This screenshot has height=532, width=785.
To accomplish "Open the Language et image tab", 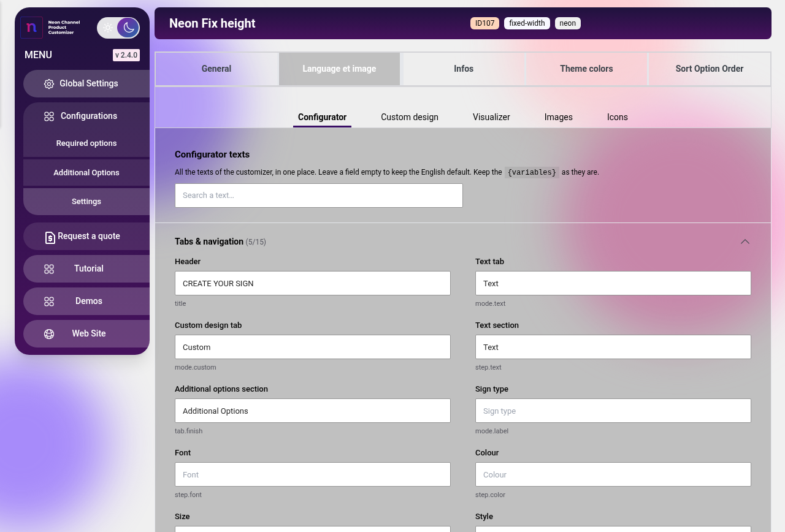I will pos(339,69).
